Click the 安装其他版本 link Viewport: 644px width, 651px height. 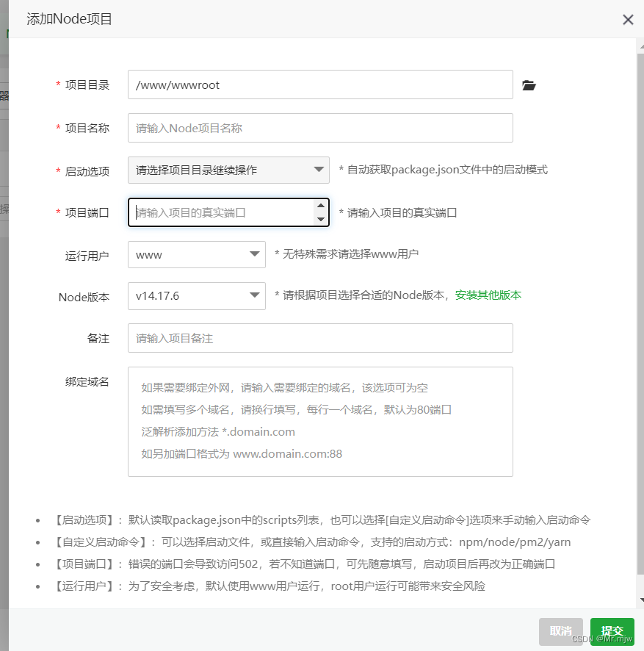[488, 295]
